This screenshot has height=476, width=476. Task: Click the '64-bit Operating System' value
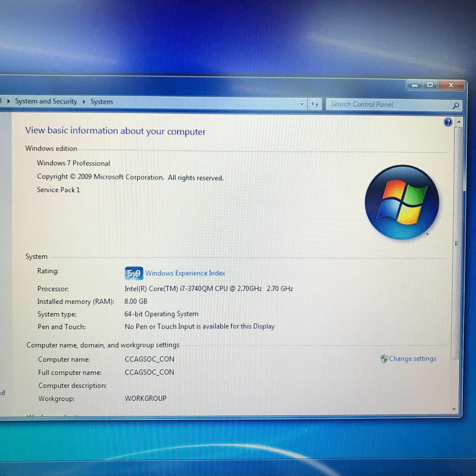coord(161,314)
